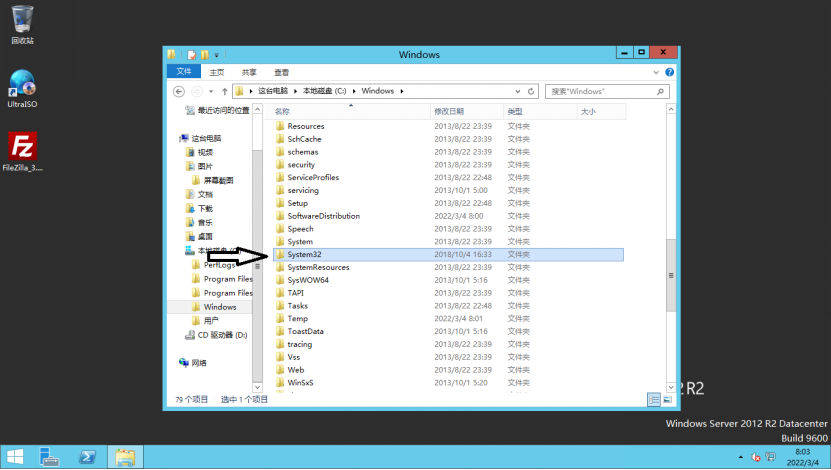Image resolution: width=831 pixels, height=470 pixels.
Task: Click 本地磁盘 (C:) breadcrumb
Action: [324, 91]
